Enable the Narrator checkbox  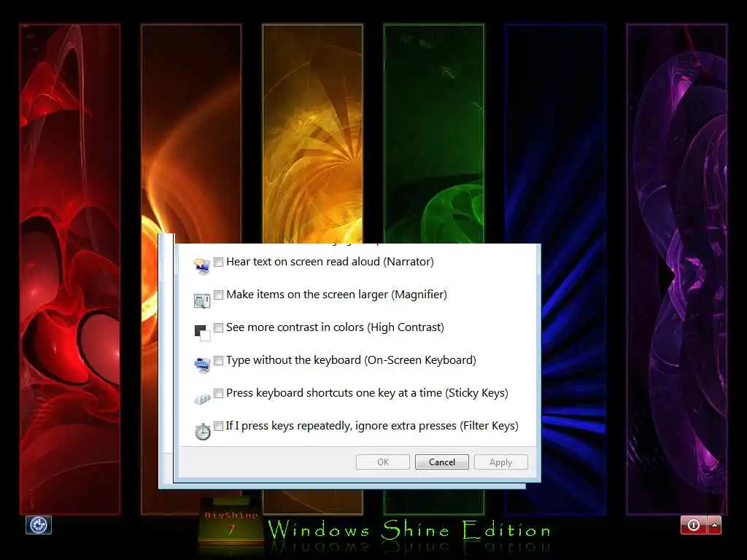[218, 262]
